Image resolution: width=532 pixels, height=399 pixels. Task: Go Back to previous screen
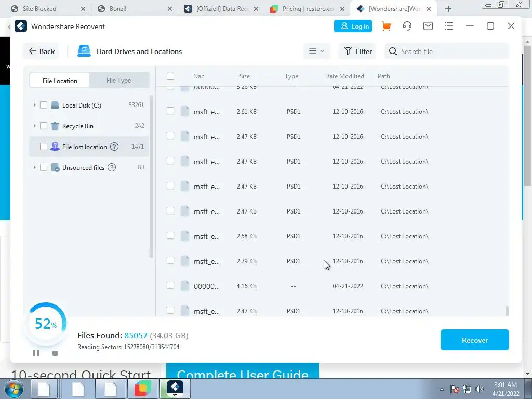42,51
